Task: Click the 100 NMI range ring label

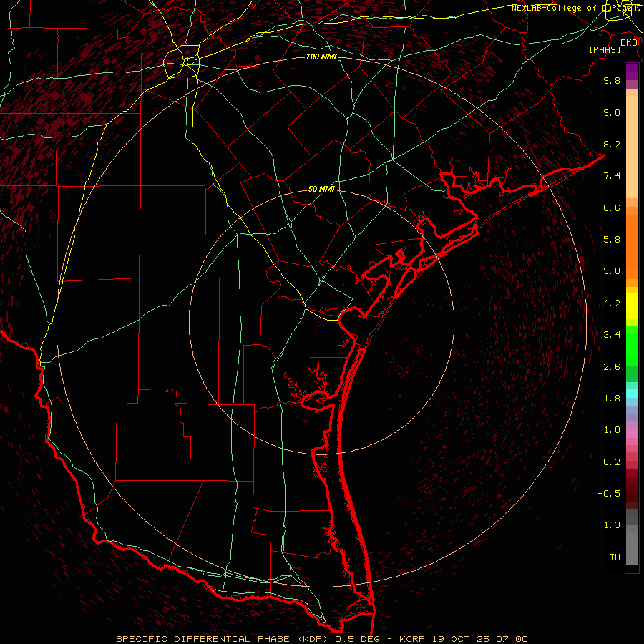Action: click(x=321, y=57)
